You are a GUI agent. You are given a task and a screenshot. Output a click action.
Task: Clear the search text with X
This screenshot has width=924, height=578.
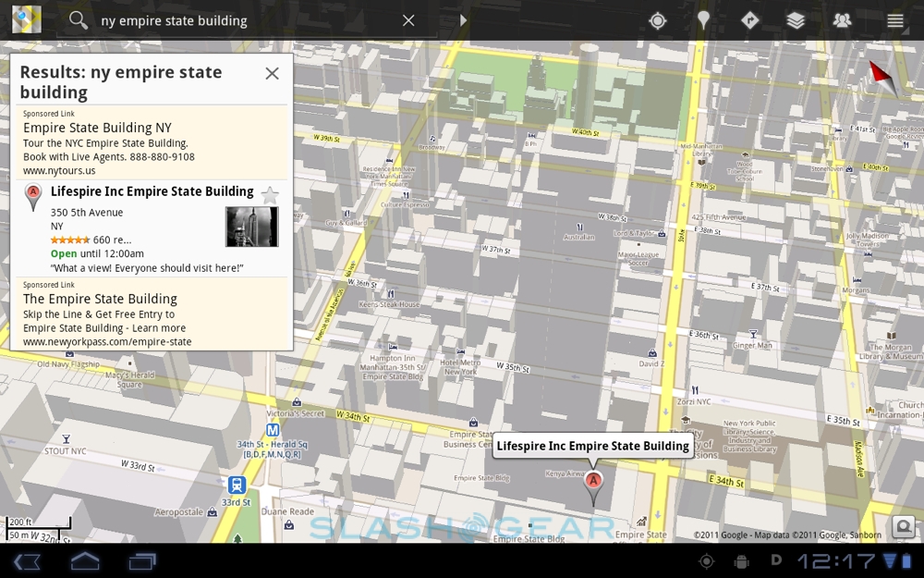pyautogui.click(x=408, y=20)
